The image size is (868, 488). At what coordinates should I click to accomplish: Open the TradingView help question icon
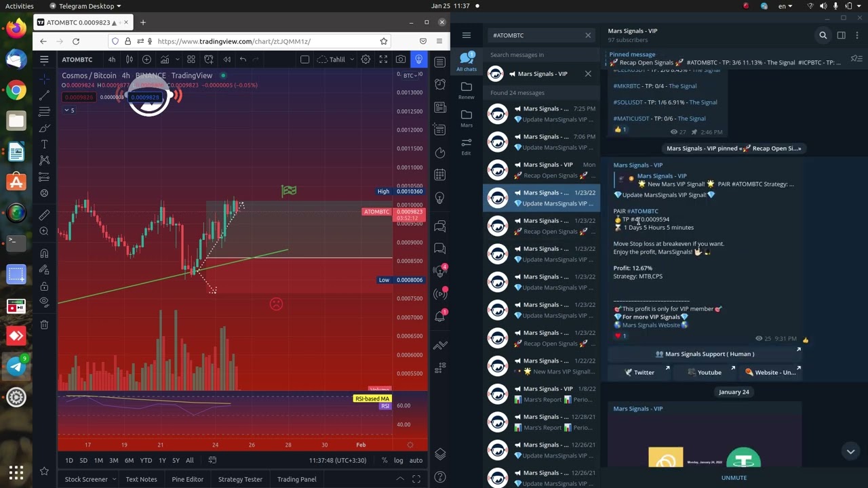(440, 477)
